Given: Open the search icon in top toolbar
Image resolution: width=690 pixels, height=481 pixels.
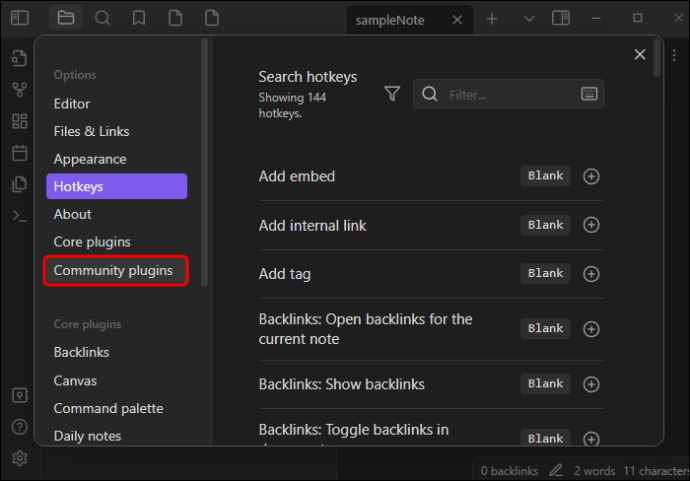Looking at the screenshot, I should [x=102, y=18].
